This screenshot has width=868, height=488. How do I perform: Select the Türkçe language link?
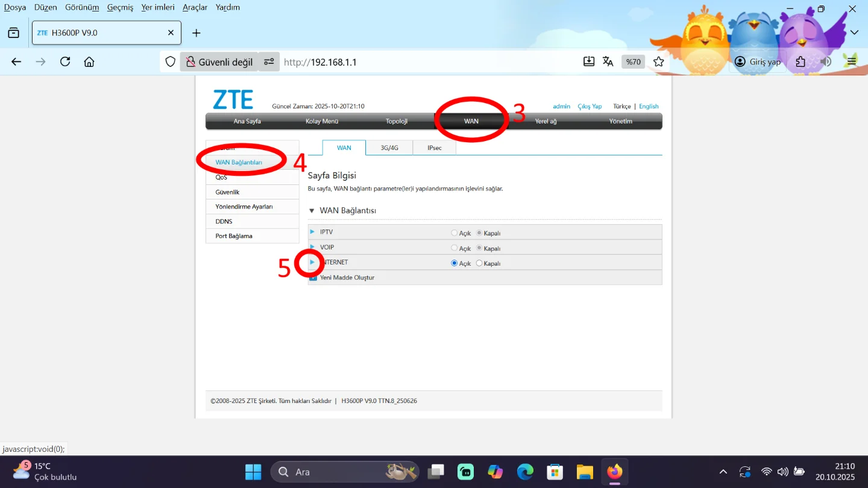(622, 107)
